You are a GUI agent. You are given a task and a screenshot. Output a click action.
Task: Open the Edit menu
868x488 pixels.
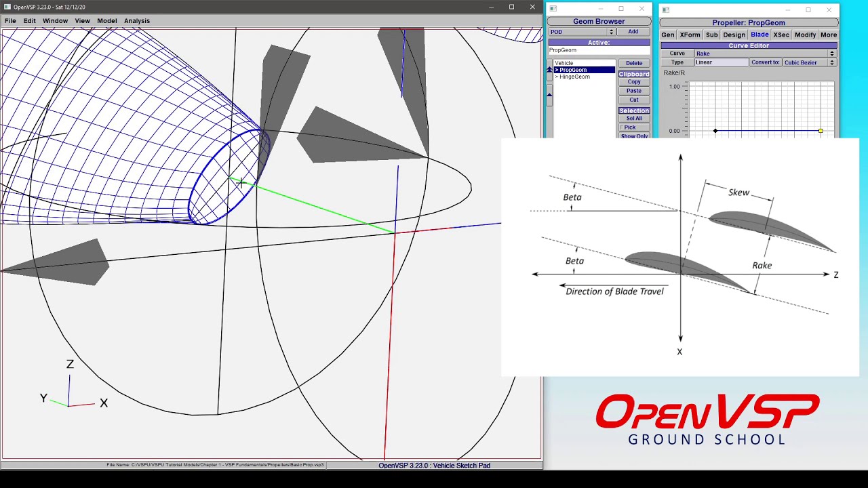point(29,21)
